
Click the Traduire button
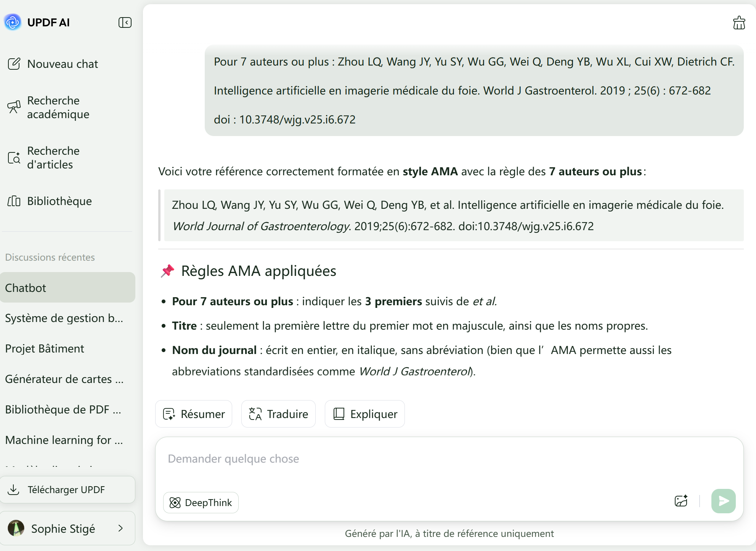(278, 414)
